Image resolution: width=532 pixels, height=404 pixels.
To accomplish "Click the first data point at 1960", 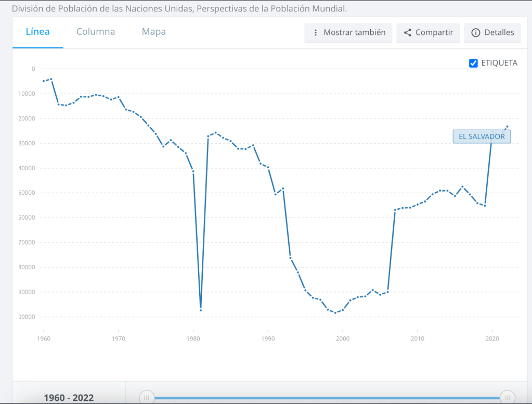I will point(44,81).
